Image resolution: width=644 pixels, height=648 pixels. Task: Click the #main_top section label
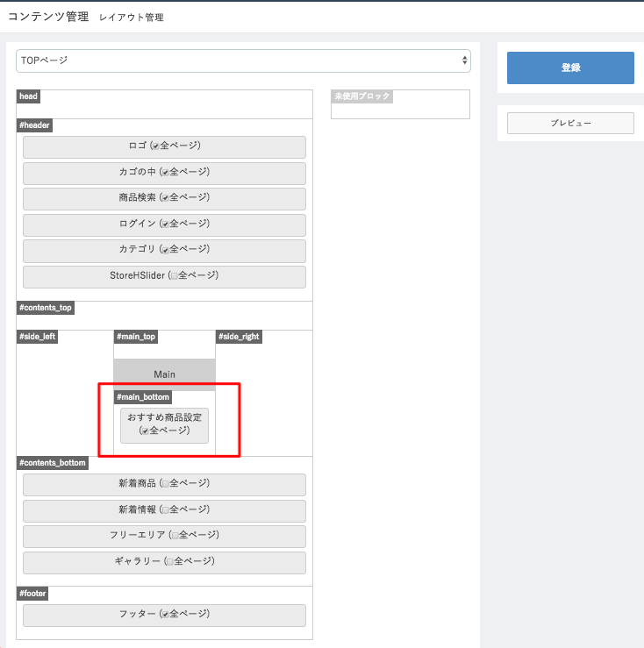click(x=136, y=337)
